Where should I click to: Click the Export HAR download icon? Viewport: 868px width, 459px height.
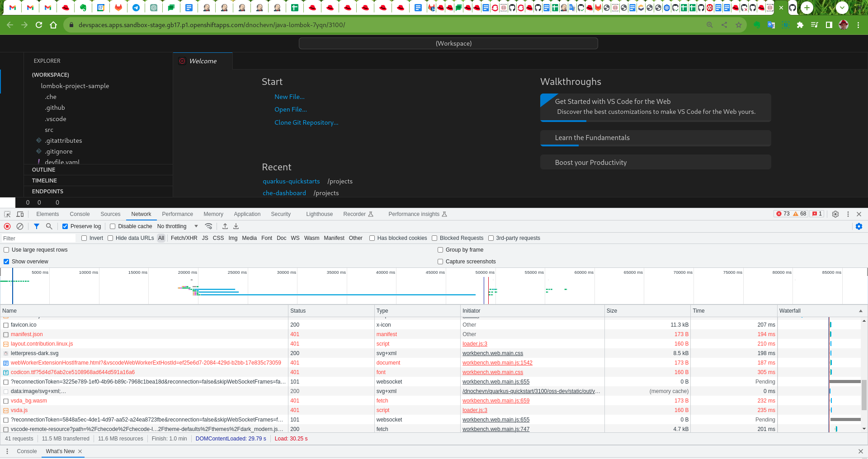point(236,226)
